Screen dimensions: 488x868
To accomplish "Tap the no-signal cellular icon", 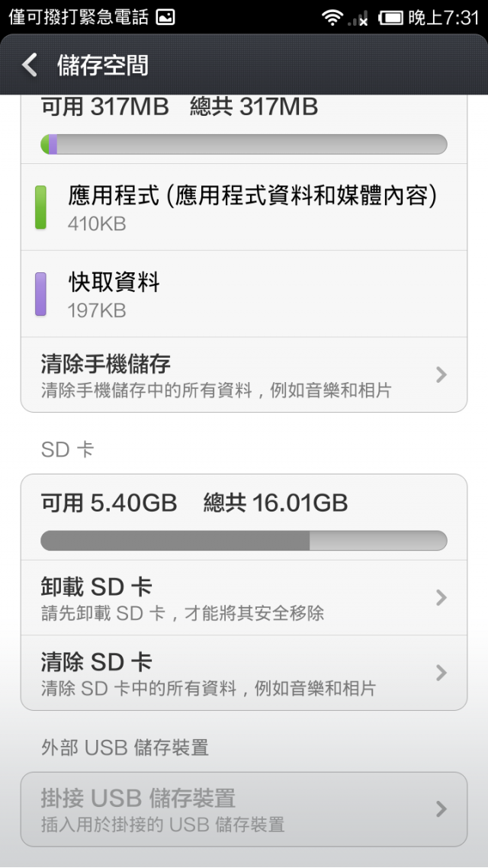I will coord(358,19).
